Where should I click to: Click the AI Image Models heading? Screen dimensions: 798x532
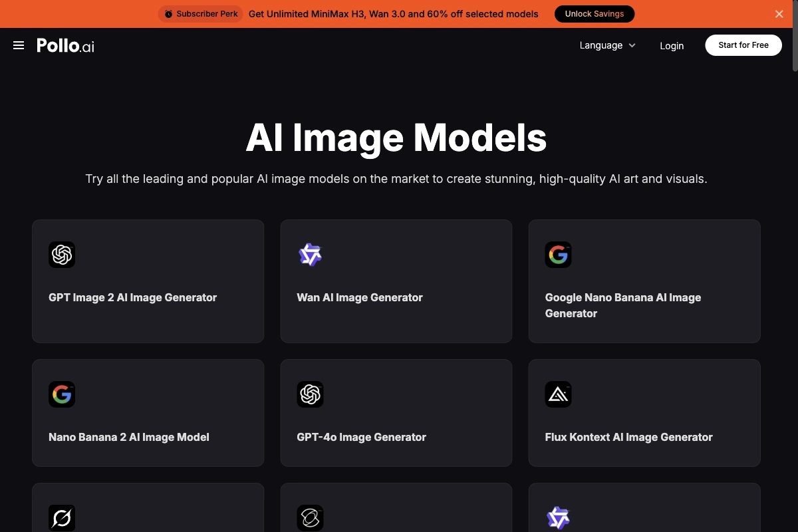coord(396,138)
